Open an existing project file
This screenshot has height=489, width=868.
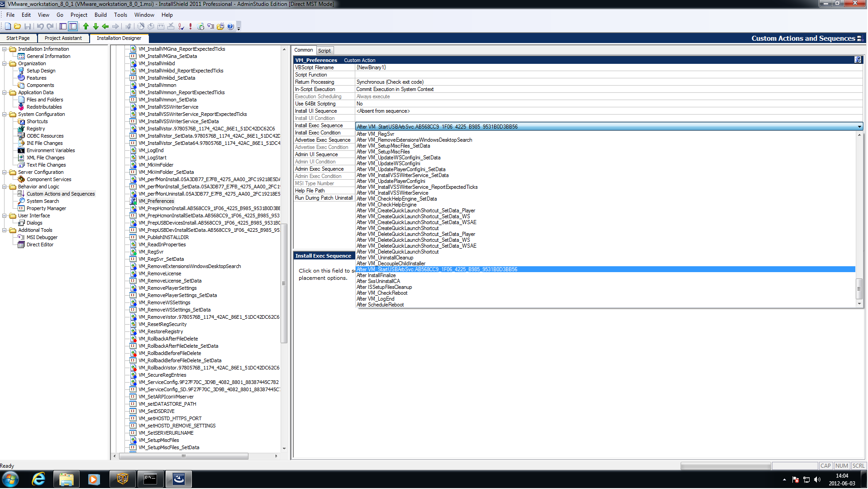click(x=17, y=26)
